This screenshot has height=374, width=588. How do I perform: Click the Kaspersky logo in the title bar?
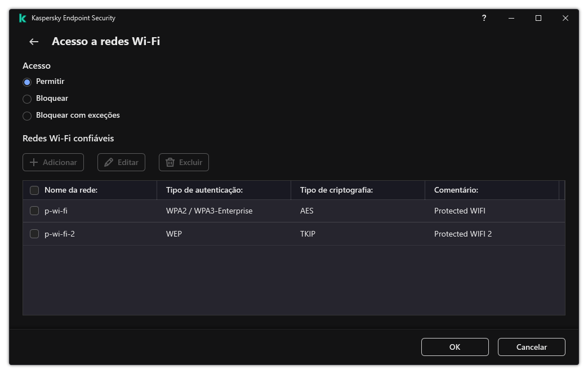[22, 18]
